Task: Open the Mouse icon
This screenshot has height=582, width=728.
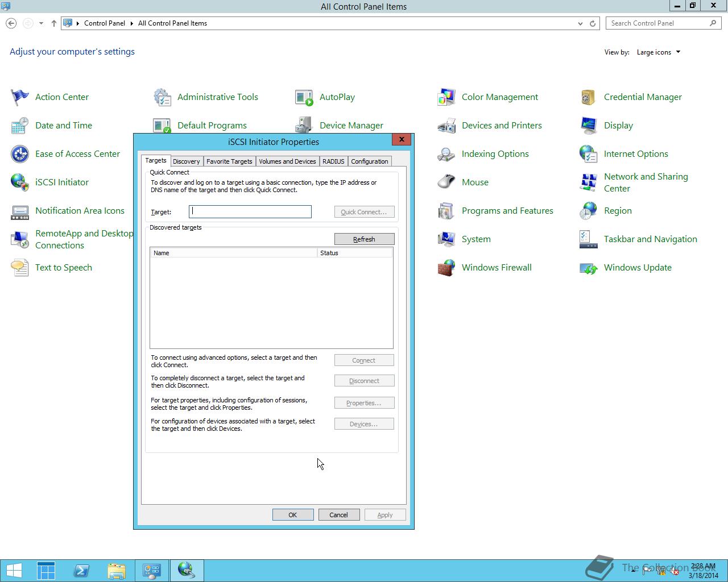Action: click(x=446, y=182)
